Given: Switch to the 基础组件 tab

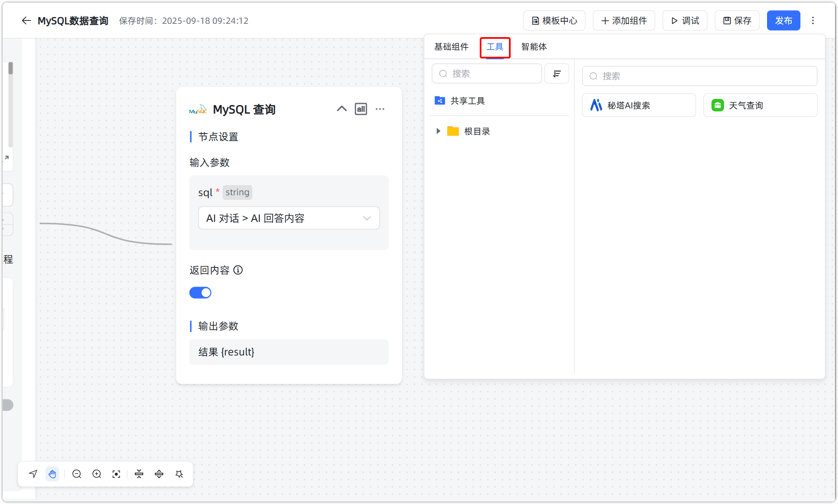Looking at the screenshot, I should [x=451, y=47].
